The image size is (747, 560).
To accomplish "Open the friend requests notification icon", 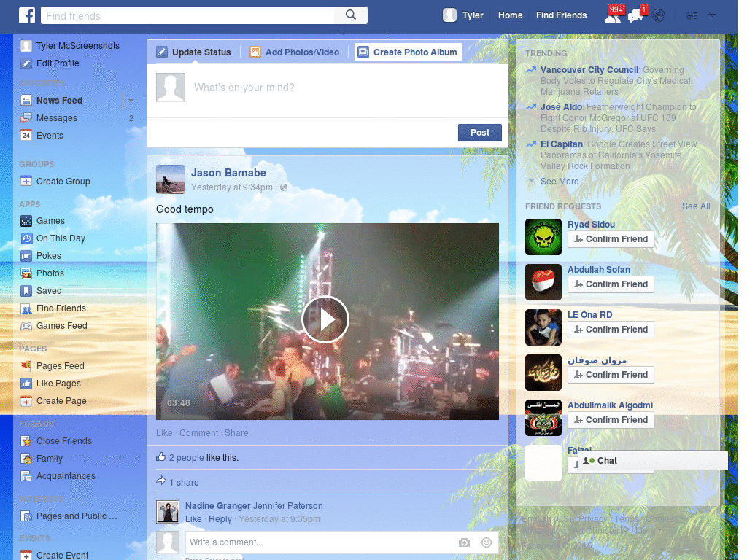I will click(613, 15).
